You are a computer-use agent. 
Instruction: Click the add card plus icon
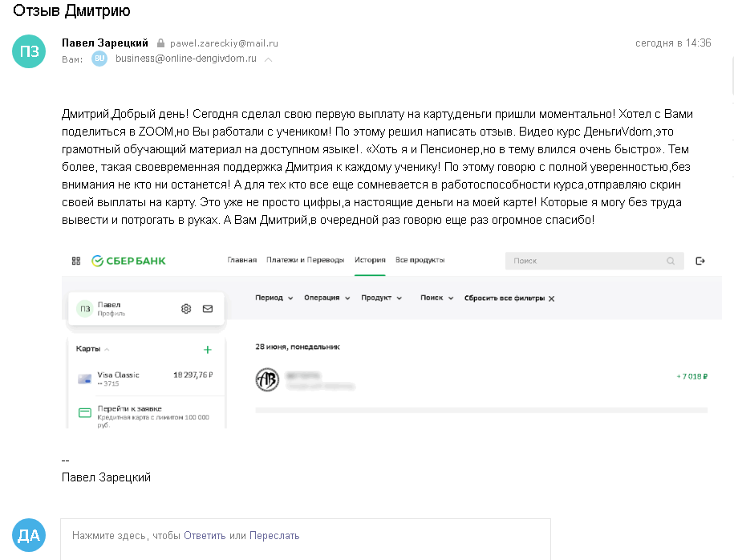tap(208, 349)
